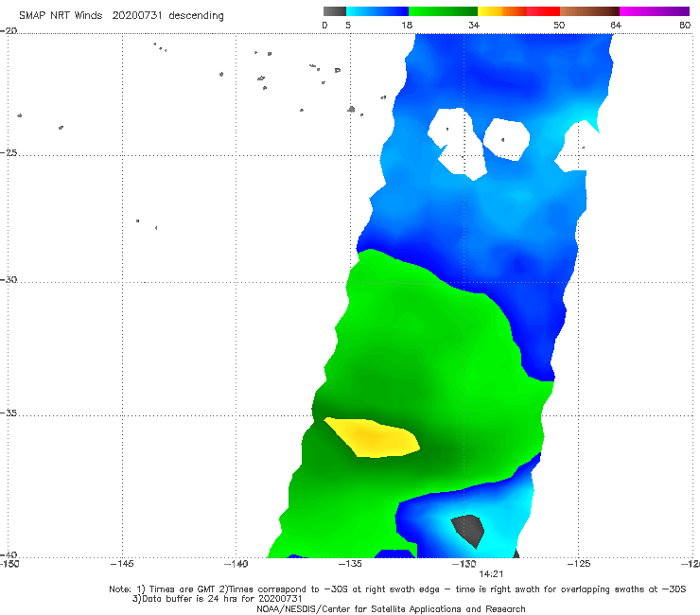700x615 pixels.
Task: Click the longitude label -140
Action: coord(236,564)
